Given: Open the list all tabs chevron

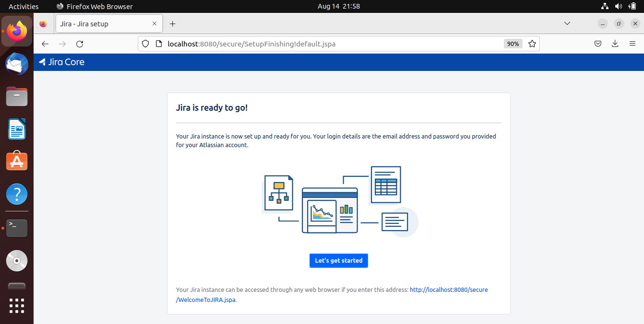Looking at the screenshot, I should pos(567,23).
